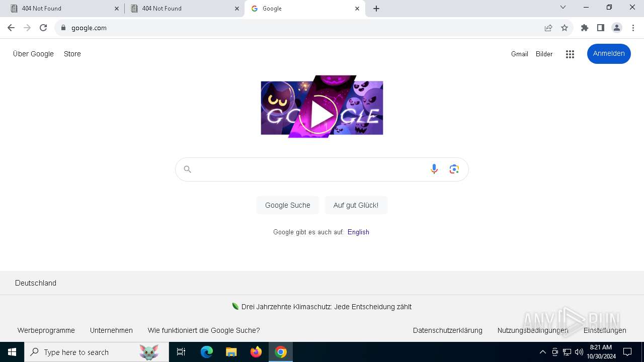The width and height of the screenshot is (644, 362).
Task: Open the notifications center icon
Action: [x=627, y=352]
